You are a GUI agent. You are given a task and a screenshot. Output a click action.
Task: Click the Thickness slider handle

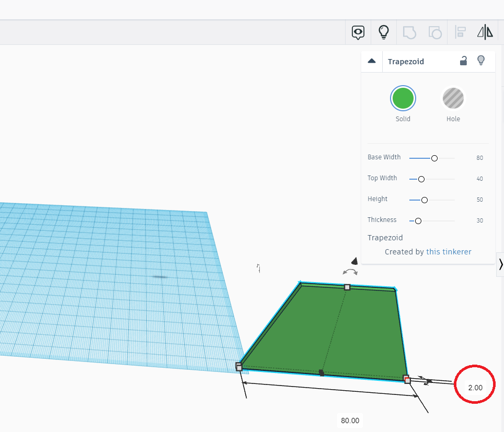(x=418, y=221)
